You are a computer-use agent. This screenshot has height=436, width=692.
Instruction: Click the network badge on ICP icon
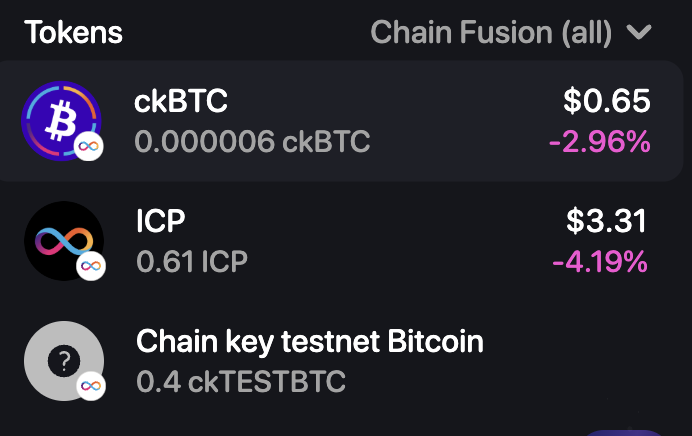[x=92, y=266]
